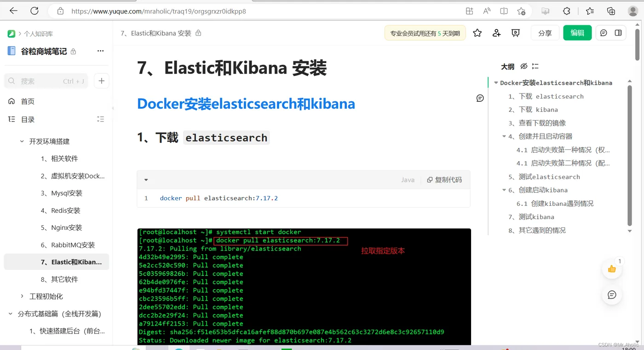This screenshot has width=644, height=350.
Task: Open comments speech bubble in header
Action: click(604, 33)
